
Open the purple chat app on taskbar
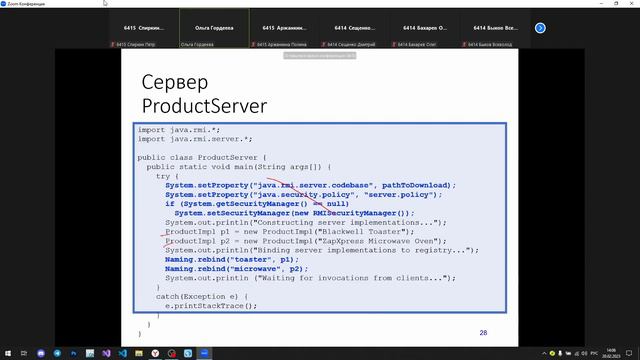click(x=41, y=353)
